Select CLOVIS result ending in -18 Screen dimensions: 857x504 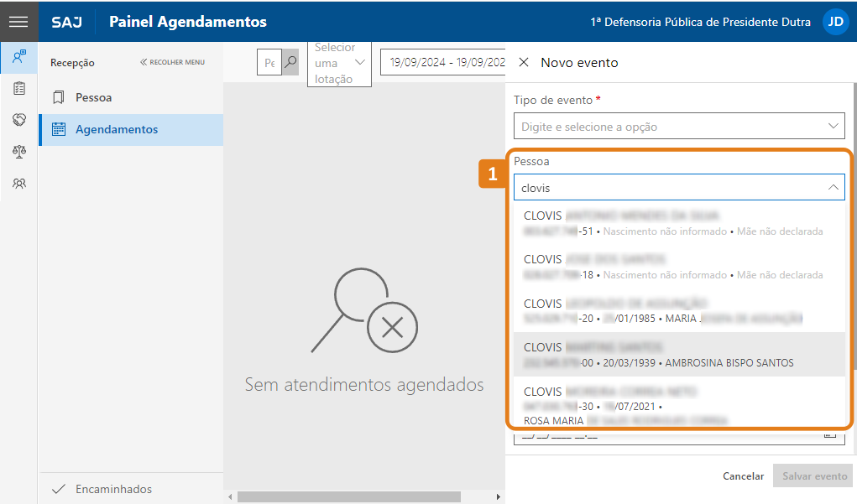(x=679, y=267)
